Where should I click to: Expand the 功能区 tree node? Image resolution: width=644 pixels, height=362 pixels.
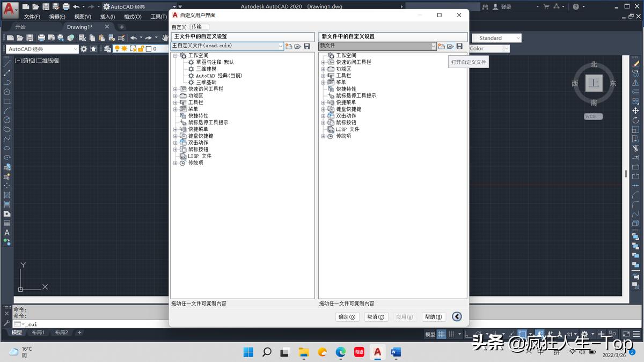175,94
